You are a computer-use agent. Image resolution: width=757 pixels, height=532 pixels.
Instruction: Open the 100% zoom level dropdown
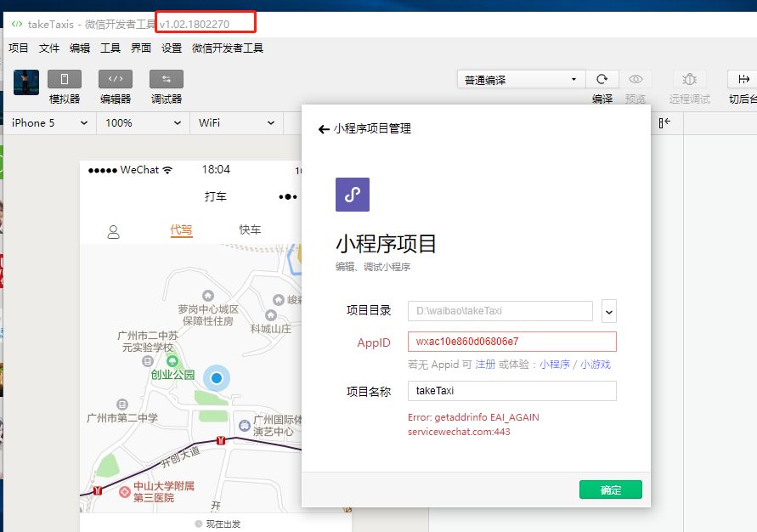[x=143, y=123]
